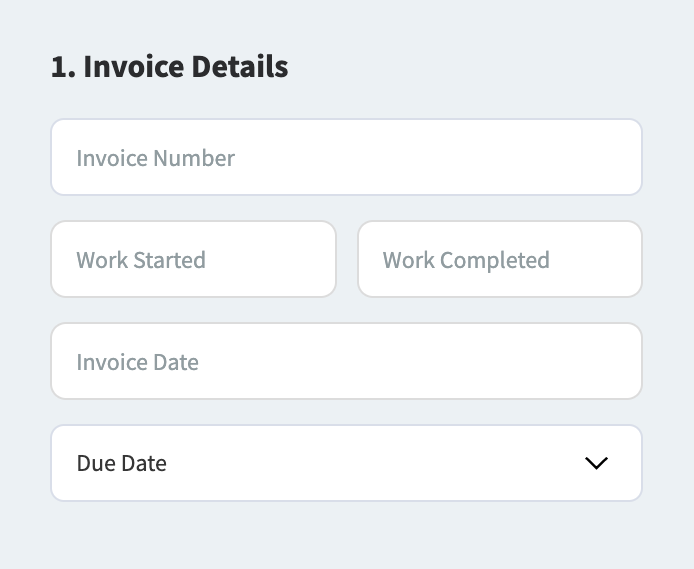Activate the work completion date box
694x569 pixels.
coord(499,259)
